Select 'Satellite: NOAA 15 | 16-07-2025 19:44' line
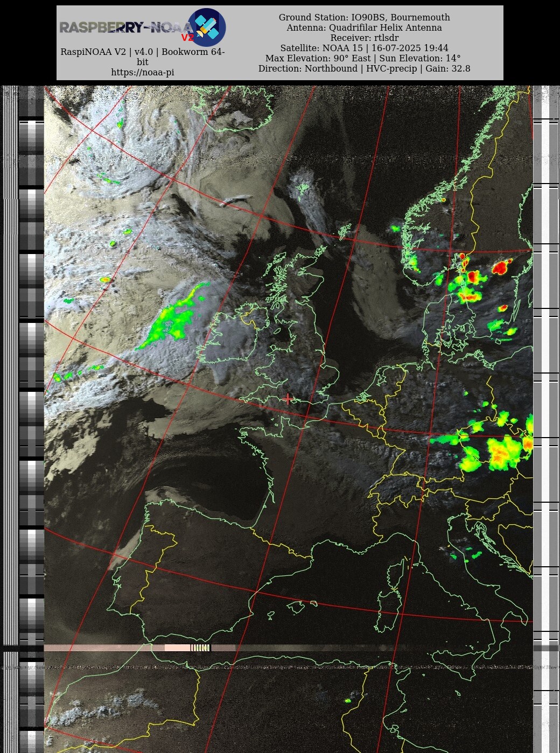The height and width of the screenshot is (753, 560). (365, 48)
